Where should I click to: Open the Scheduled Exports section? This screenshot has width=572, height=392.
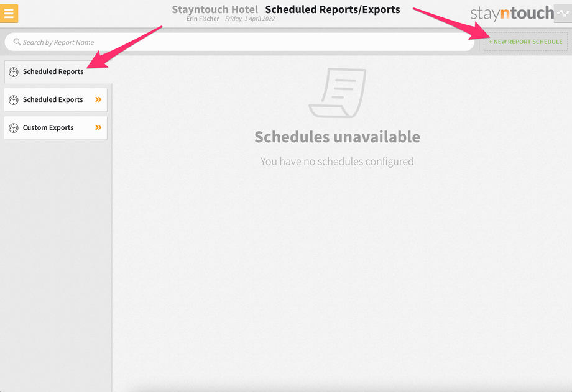tap(55, 99)
